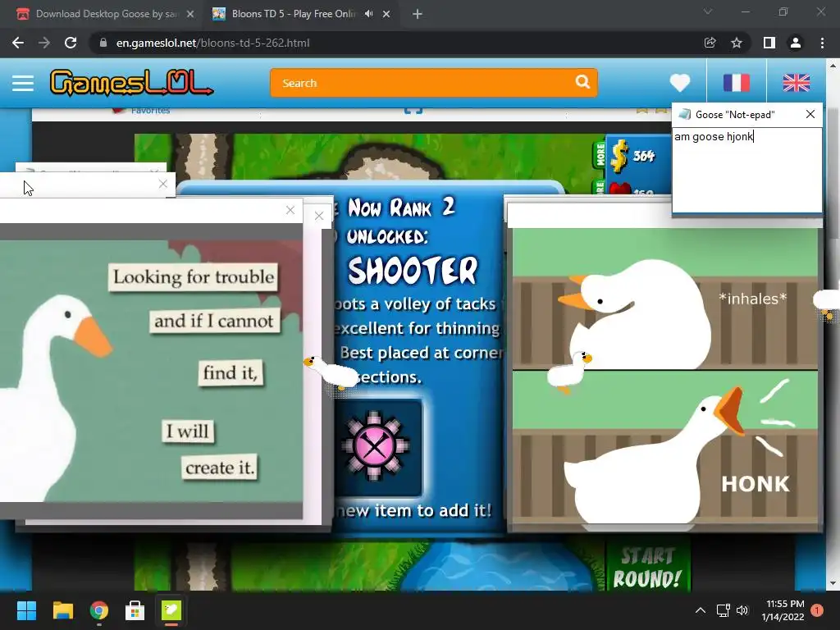Open File Explorer from taskbar

click(x=62, y=610)
